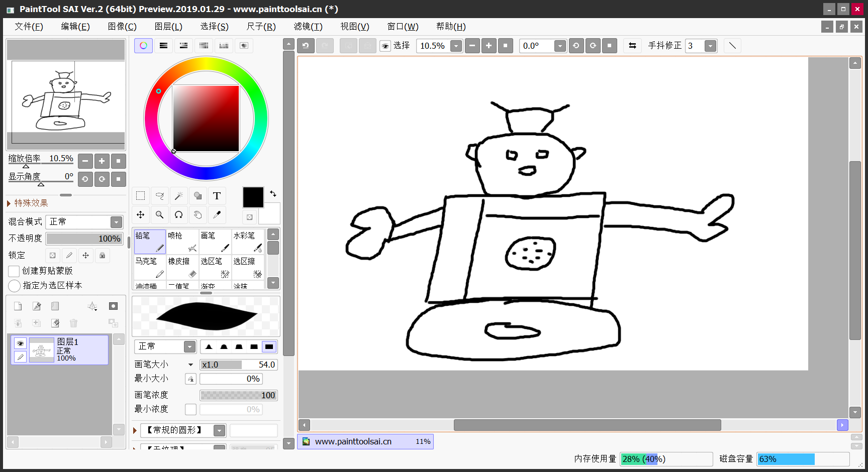Select the text tool
This screenshot has width=868, height=472.
217,196
